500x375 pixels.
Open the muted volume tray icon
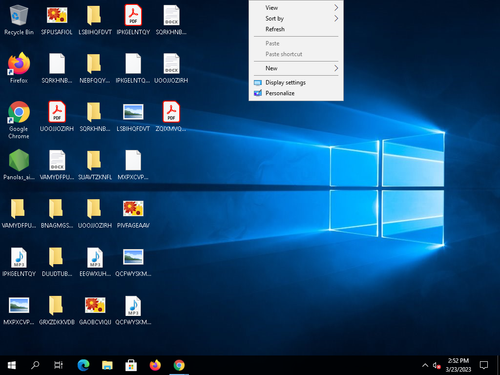(x=437, y=365)
